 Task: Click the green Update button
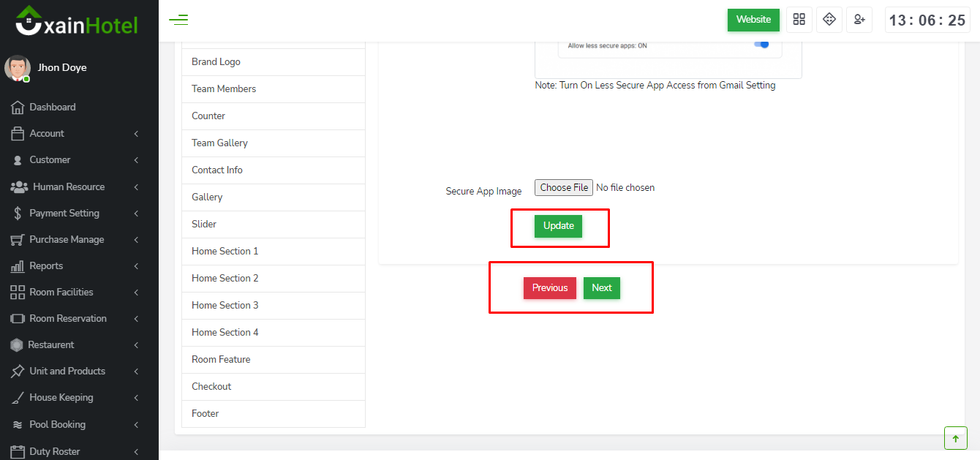pyautogui.click(x=558, y=226)
